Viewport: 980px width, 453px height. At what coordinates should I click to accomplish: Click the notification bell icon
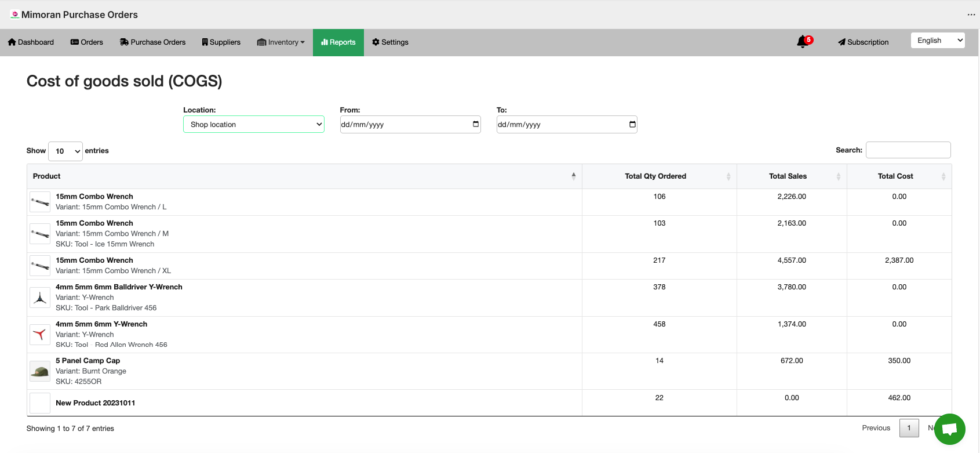tap(803, 42)
